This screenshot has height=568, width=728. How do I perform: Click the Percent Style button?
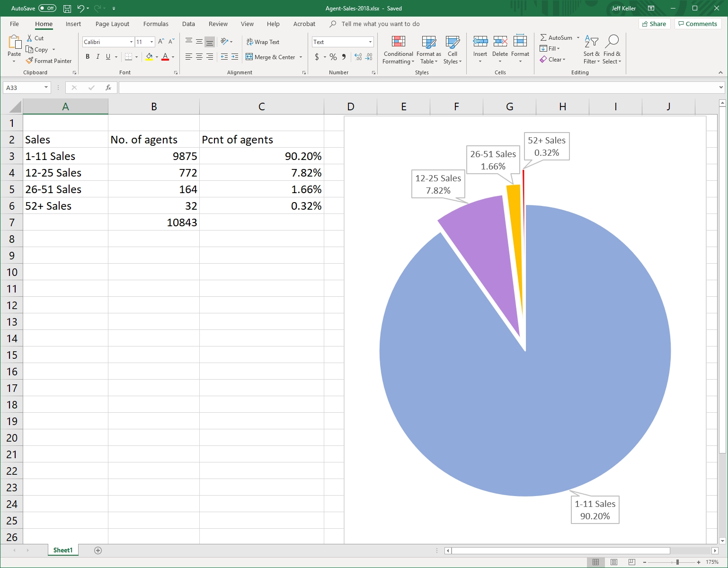pos(333,57)
